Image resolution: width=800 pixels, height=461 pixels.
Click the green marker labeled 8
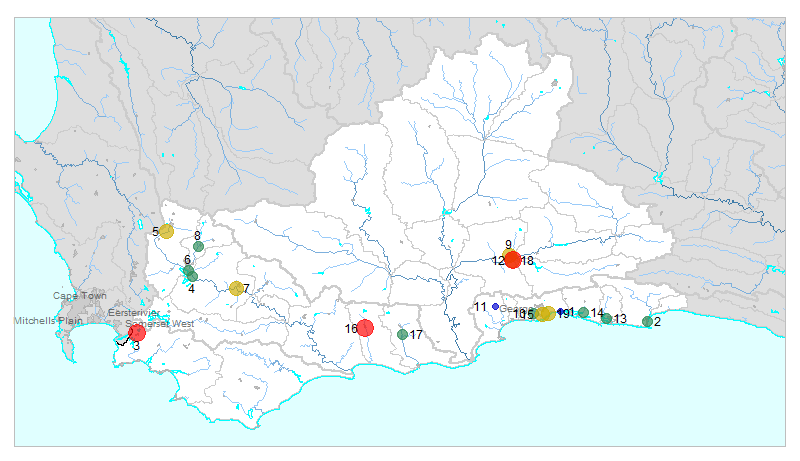click(198, 246)
